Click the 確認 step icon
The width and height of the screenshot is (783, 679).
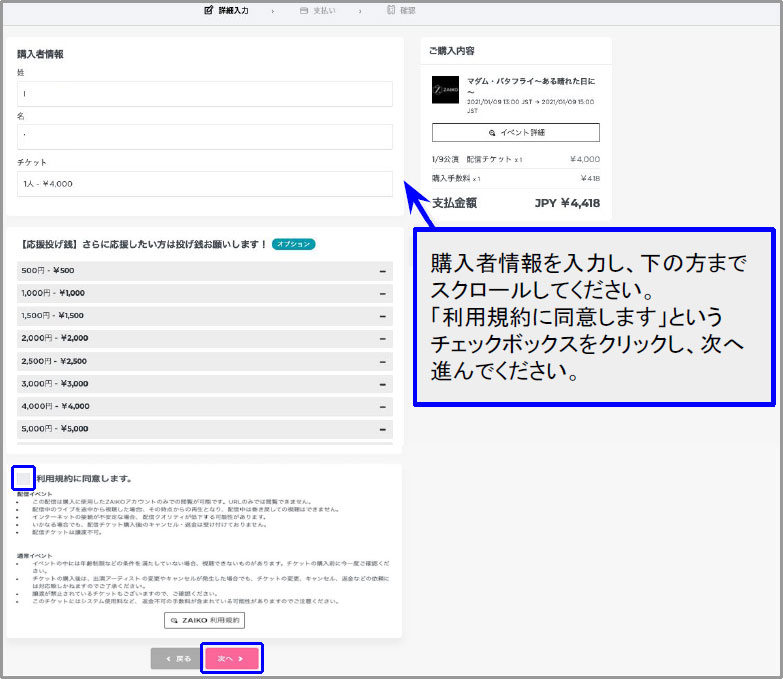391,10
